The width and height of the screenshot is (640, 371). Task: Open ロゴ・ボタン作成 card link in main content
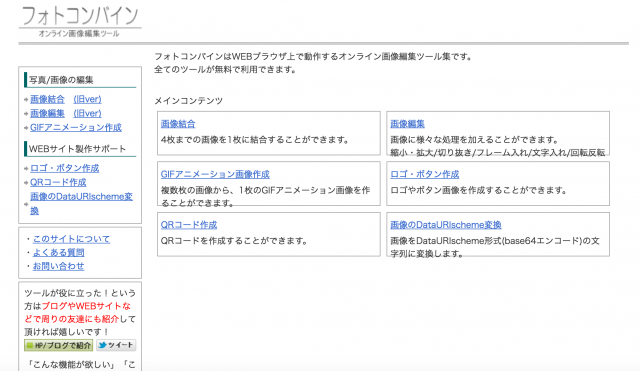pyautogui.click(x=424, y=174)
